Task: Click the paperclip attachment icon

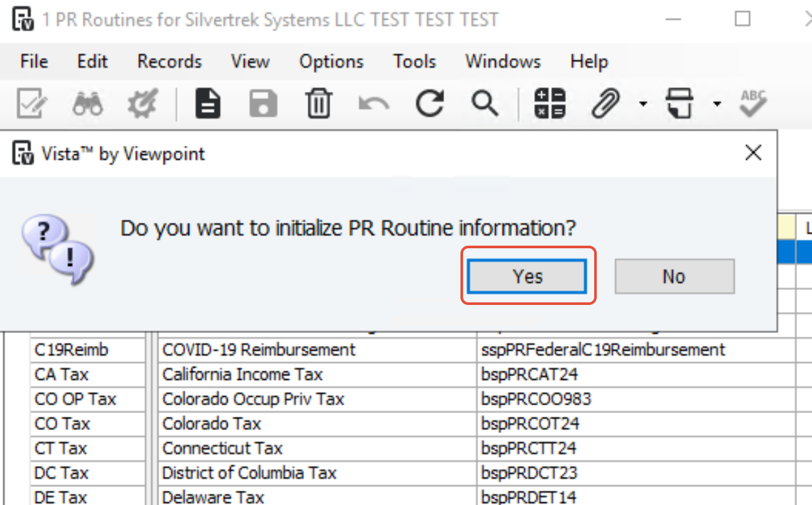Action: (x=605, y=103)
